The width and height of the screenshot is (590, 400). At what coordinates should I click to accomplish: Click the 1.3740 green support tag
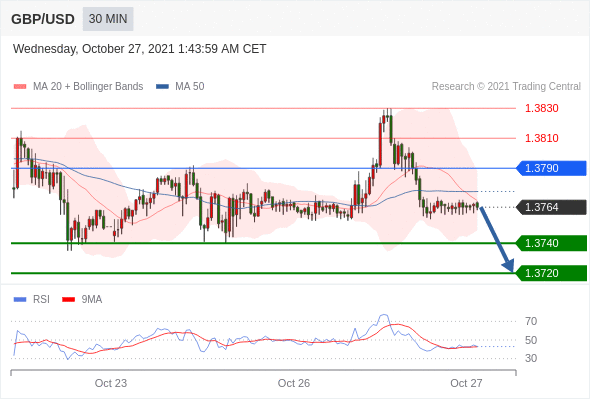[551, 243]
